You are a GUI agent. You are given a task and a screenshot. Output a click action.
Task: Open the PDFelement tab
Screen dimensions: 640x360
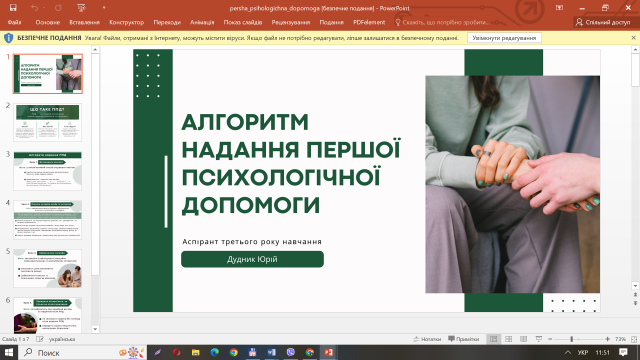(x=369, y=22)
